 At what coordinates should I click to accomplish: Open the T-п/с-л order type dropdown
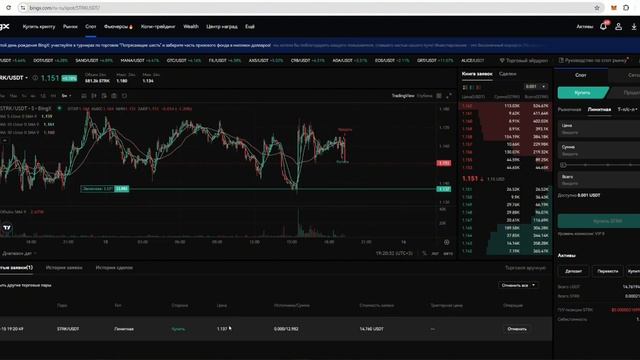point(627,109)
